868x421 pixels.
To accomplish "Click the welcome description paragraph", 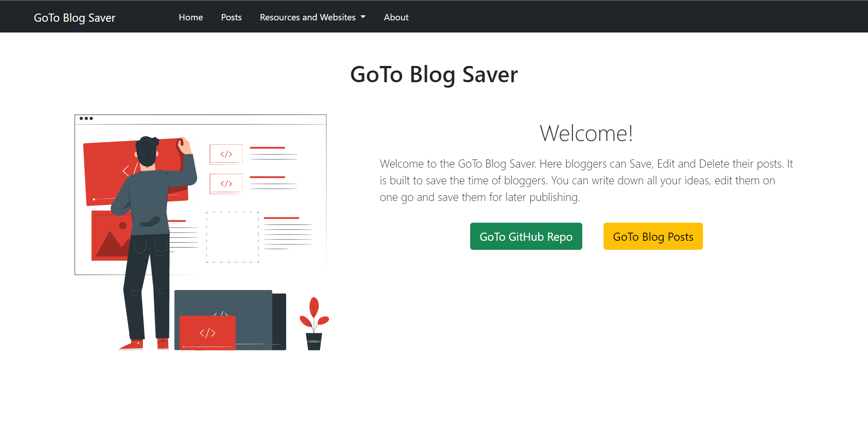I will 586,180.
